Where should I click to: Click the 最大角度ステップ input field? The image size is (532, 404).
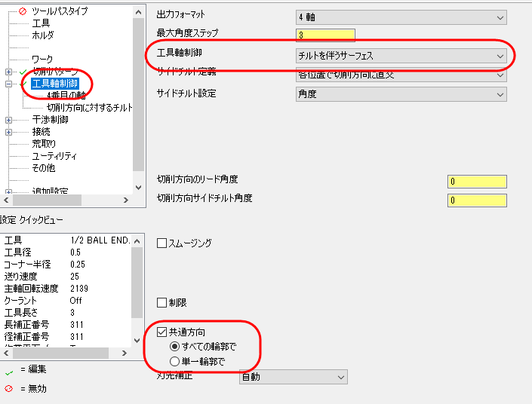[x=325, y=35]
